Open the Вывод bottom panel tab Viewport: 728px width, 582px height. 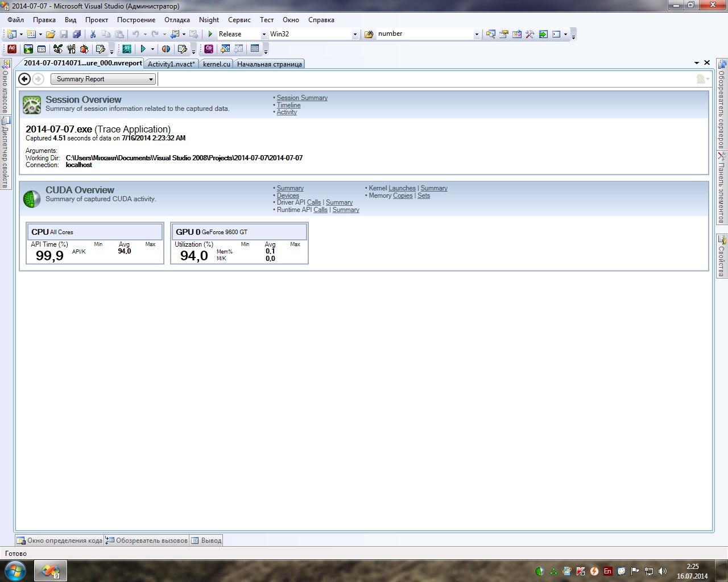[206, 541]
